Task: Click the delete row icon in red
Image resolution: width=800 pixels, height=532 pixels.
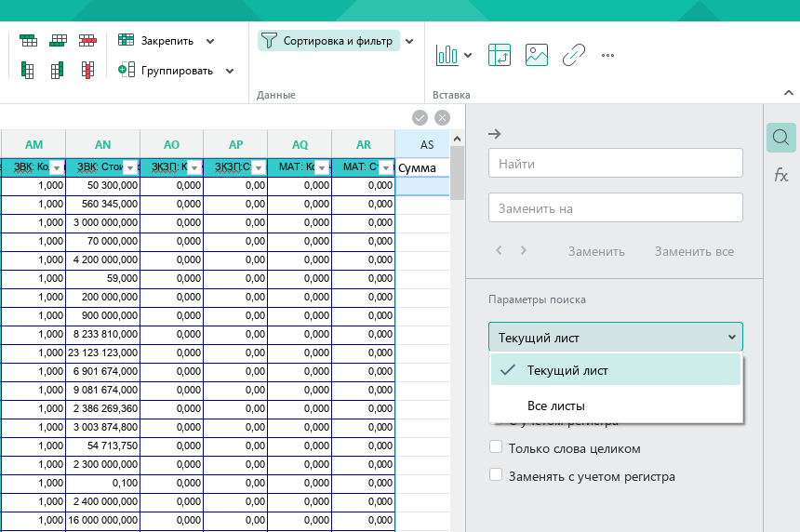Action: pos(87,40)
